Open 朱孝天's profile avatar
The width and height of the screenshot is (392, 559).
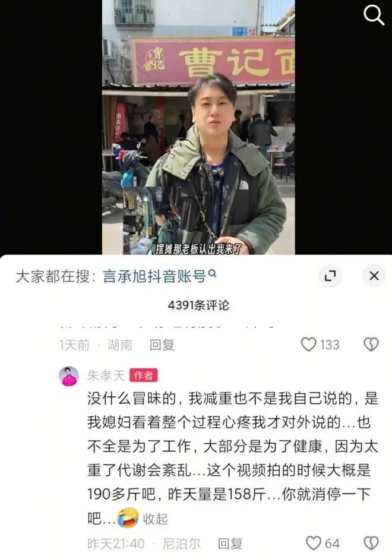(69, 376)
